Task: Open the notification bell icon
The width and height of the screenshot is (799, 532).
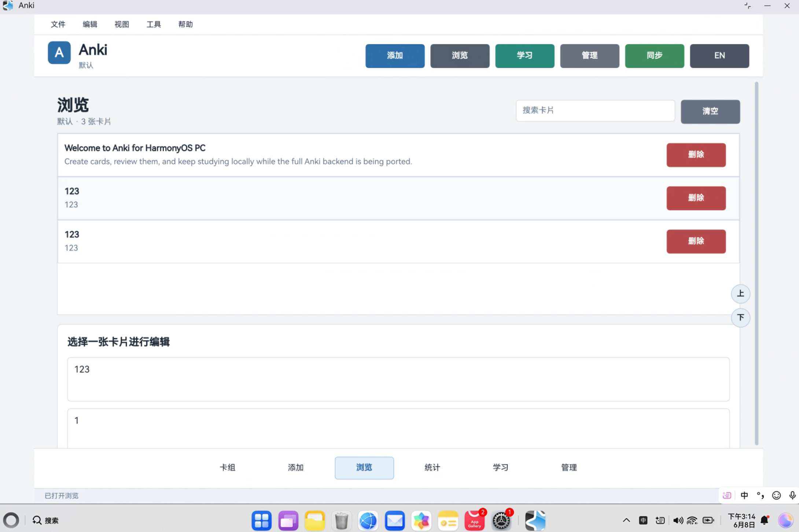Action: (x=765, y=520)
